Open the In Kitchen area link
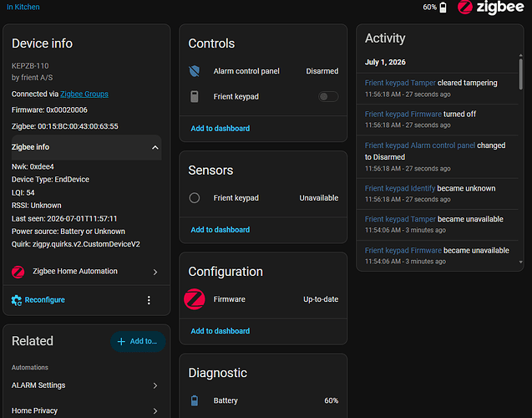This screenshot has height=418, width=532. coord(23,7)
